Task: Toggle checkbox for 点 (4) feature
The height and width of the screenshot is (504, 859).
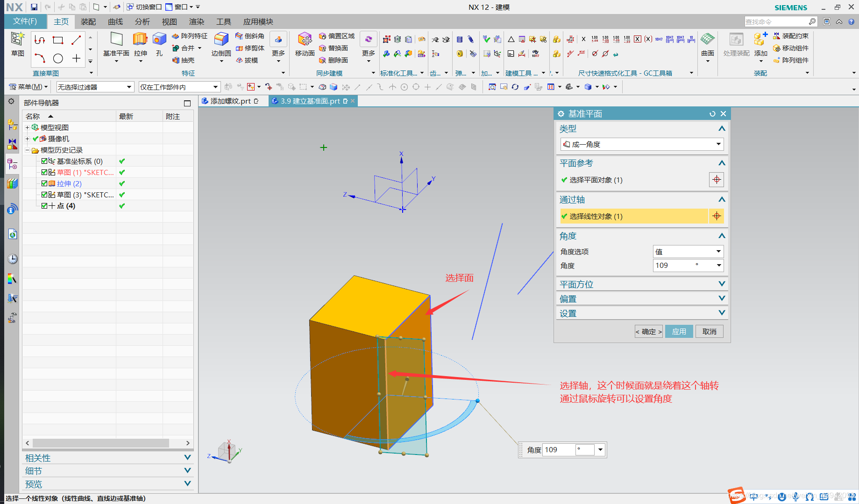Action: click(x=44, y=206)
